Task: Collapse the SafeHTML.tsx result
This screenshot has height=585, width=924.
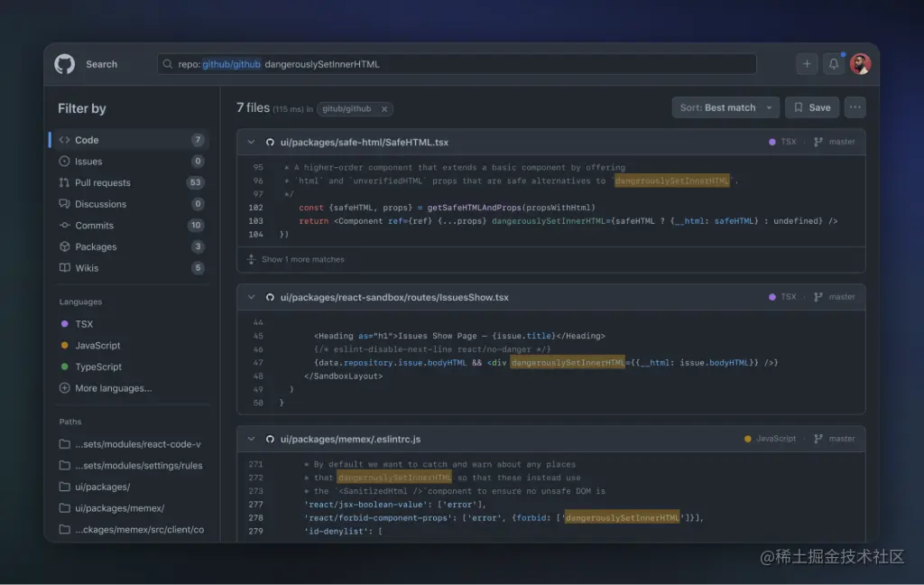Action: (251, 142)
